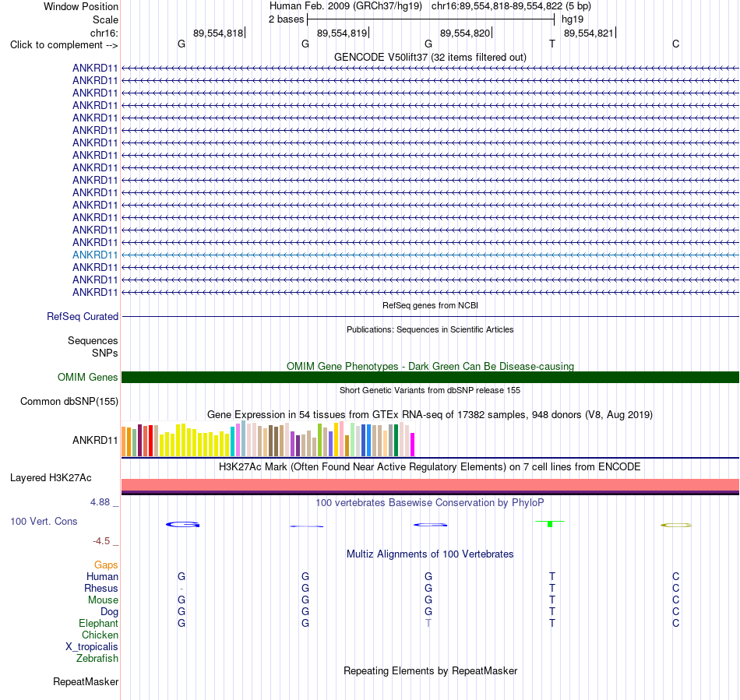The width and height of the screenshot is (740, 700).
Task: Click the ANKRD11 label beside GTEx chart
Action: coord(95,440)
